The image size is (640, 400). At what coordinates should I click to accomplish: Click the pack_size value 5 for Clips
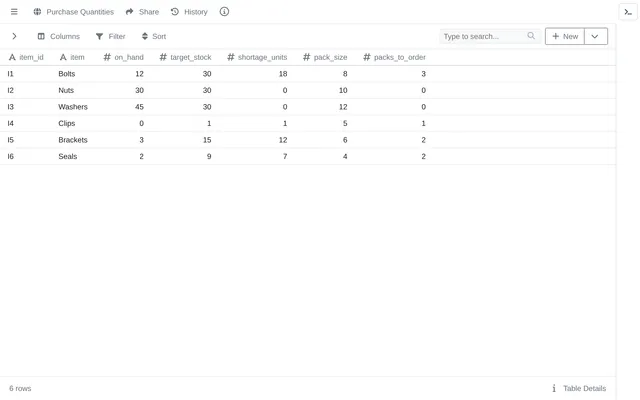click(345, 123)
